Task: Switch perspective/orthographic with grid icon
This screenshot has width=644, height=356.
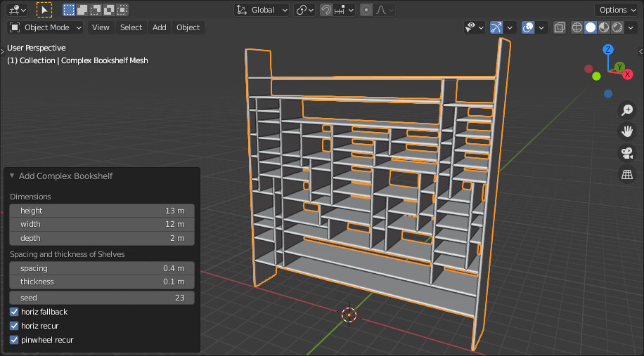Action: (626, 174)
